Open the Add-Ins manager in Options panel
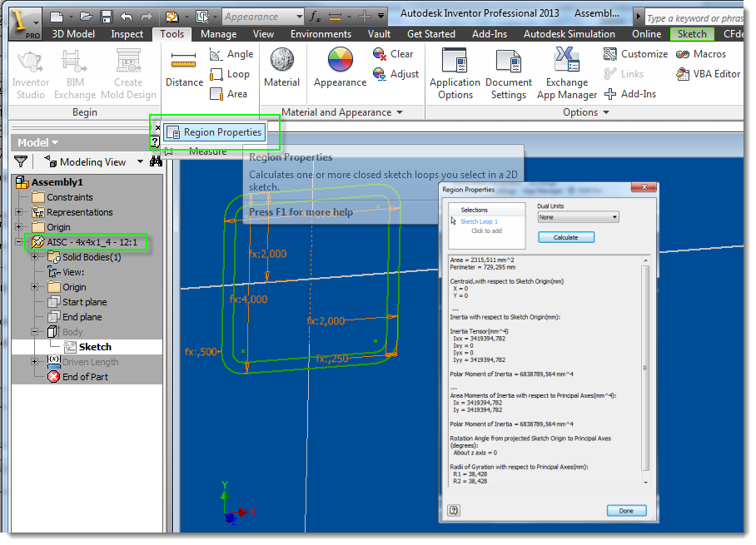 (630, 94)
